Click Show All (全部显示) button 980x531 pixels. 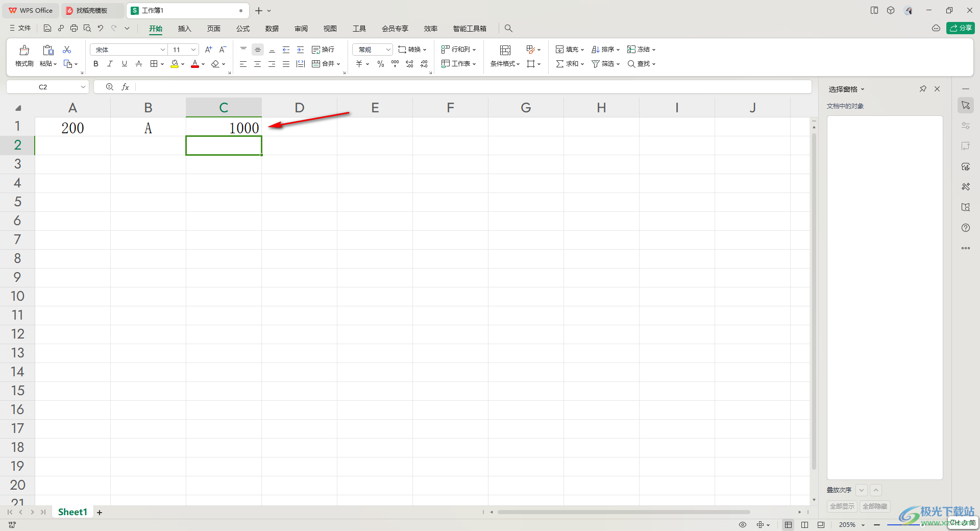pos(842,506)
